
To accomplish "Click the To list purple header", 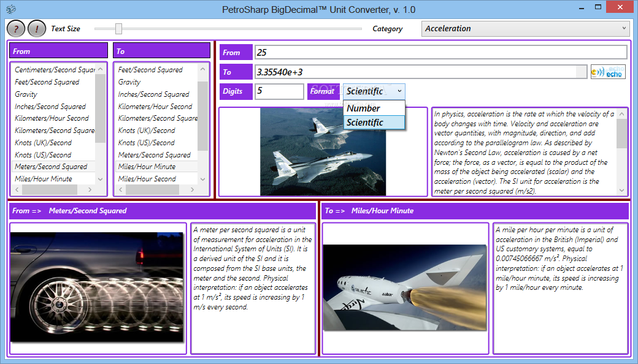I will coord(161,51).
